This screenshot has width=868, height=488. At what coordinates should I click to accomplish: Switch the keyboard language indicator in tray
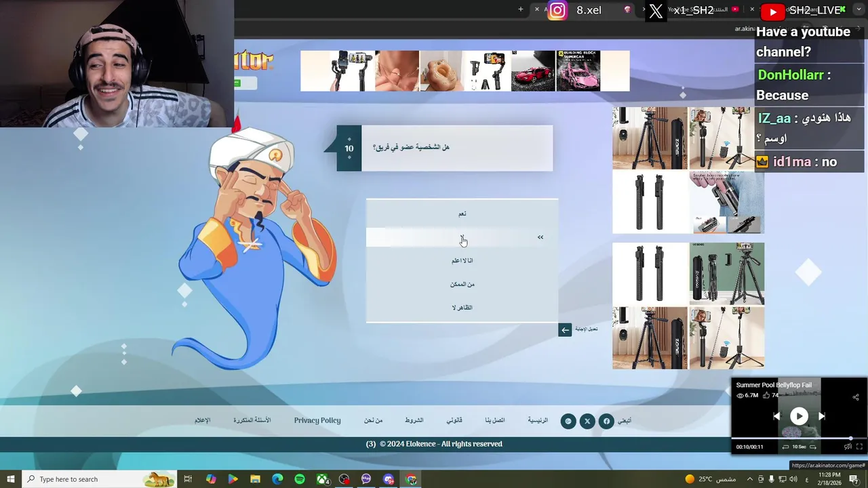[x=806, y=479]
